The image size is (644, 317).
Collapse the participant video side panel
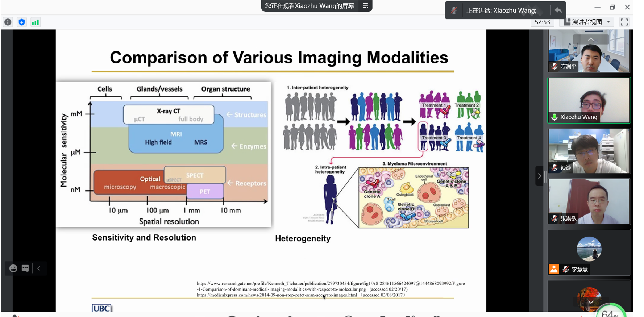pyautogui.click(x=539, y=176)
